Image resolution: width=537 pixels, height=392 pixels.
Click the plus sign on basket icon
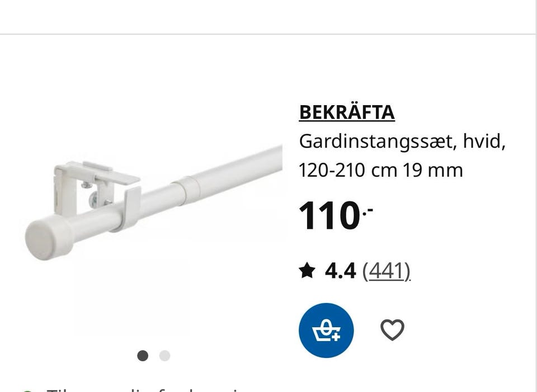pos(336,337)
